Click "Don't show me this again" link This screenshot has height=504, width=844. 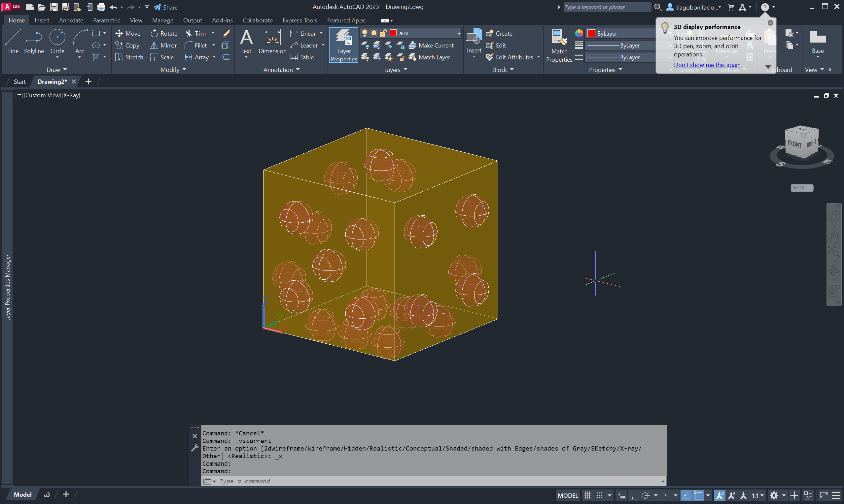(x=707, y=65)
